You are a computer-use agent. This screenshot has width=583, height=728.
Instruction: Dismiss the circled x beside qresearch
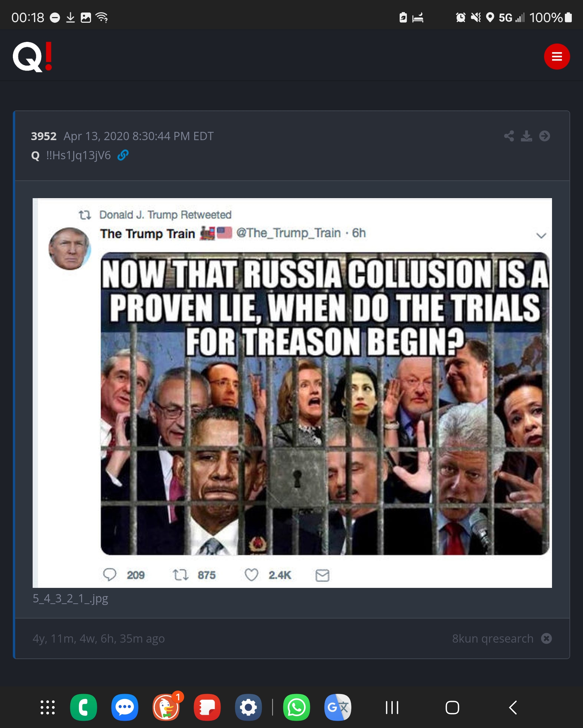546,639
